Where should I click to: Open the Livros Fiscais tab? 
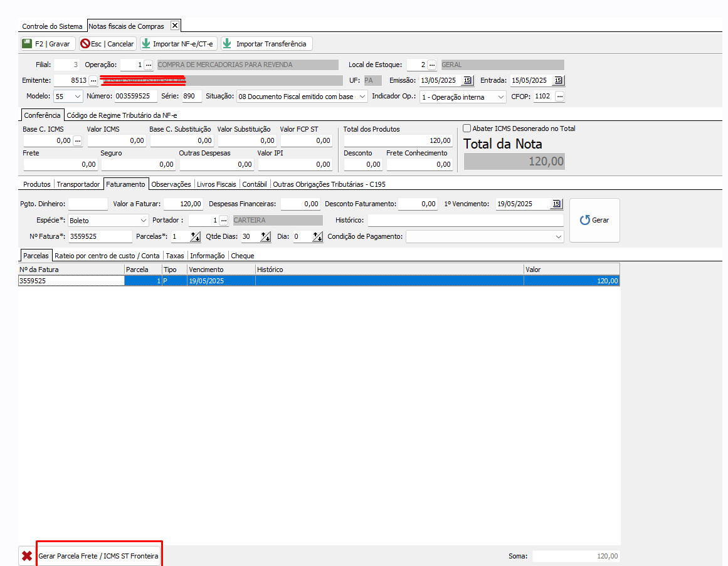pyautogui.click(x=216, y=184)
